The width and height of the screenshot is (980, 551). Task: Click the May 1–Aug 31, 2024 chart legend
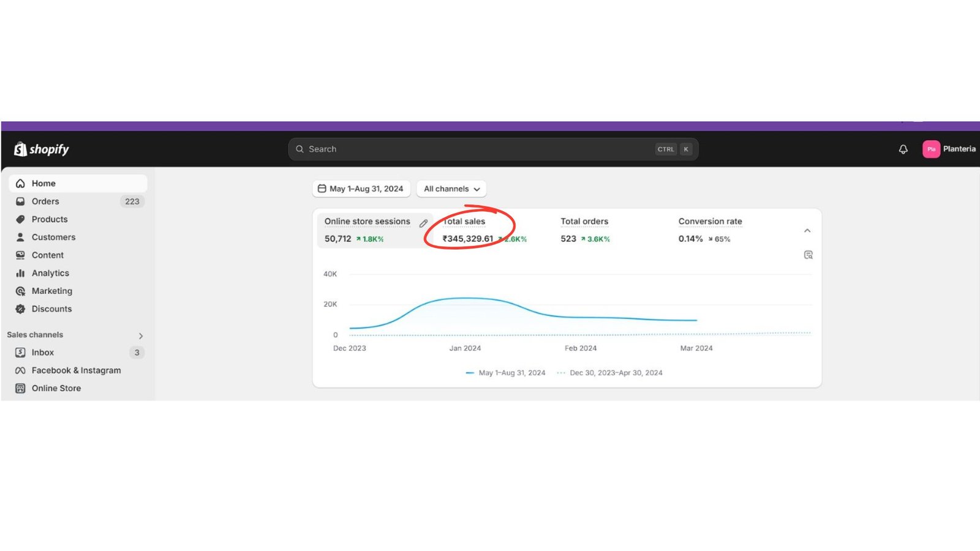(x=505, y=373)
